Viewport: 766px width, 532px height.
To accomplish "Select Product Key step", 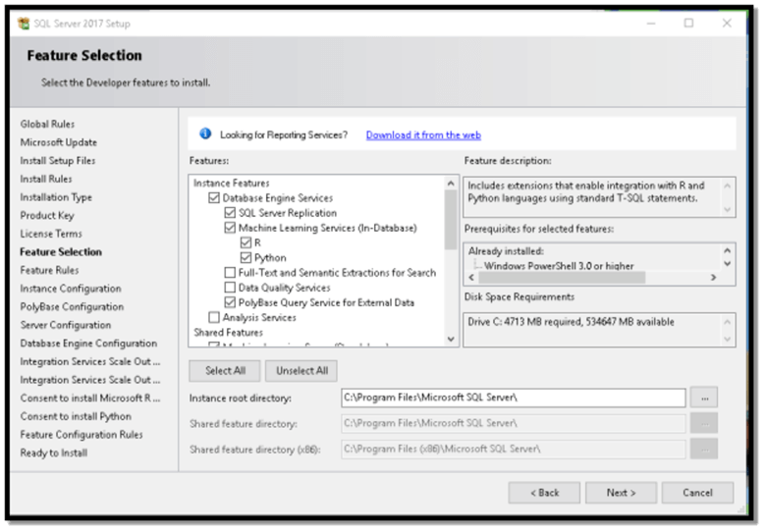I will click(47, 216).
